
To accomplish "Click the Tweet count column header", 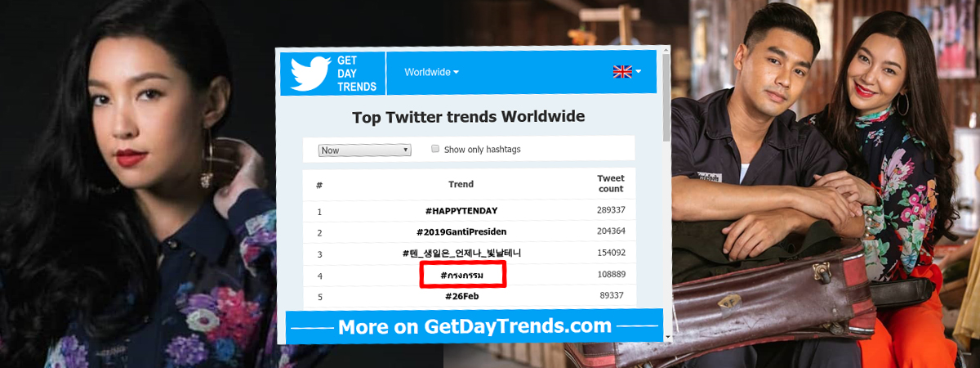I will tap(610, 184).
